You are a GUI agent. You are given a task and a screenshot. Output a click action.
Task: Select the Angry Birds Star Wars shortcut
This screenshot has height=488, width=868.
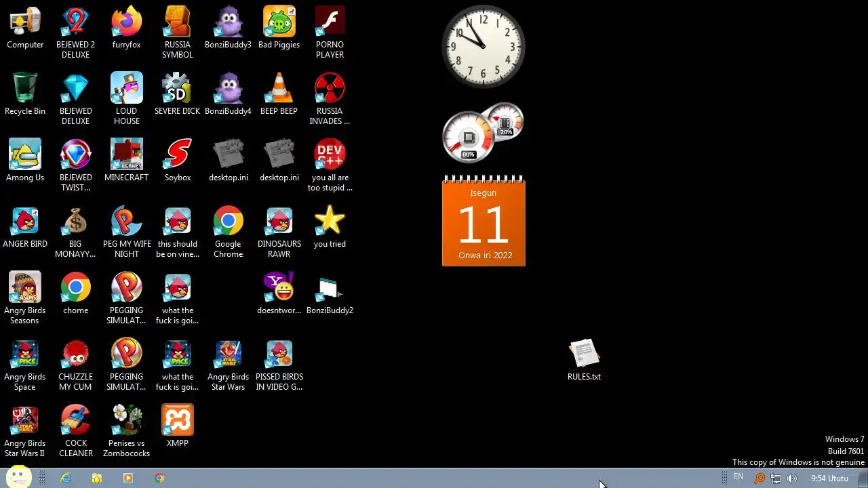coord(229,365)
